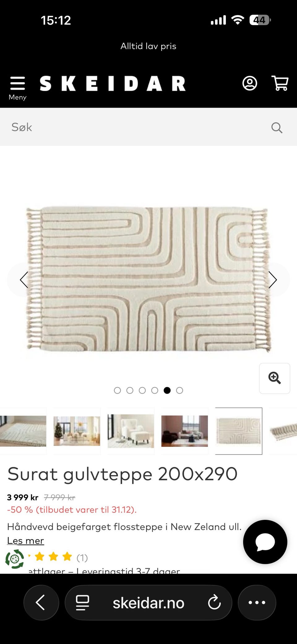
Task: Click the SKEIDAR logo
Action: [x=113, y=84]
